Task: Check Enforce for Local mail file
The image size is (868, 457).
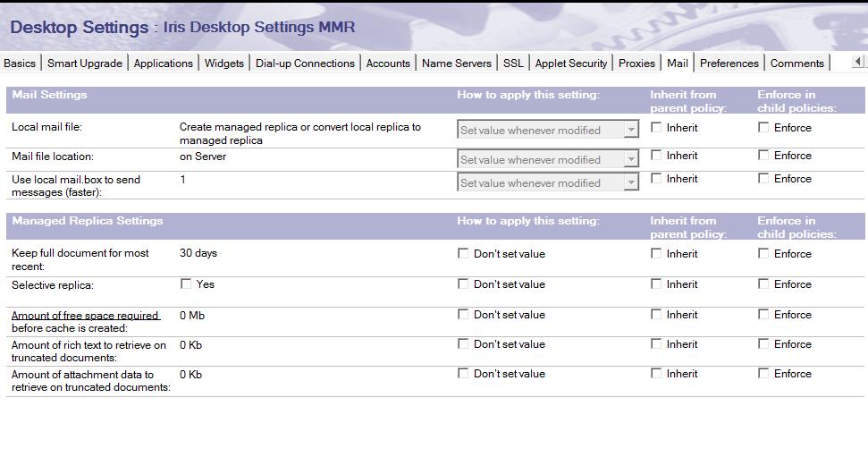Action: (x=763, y=127)
